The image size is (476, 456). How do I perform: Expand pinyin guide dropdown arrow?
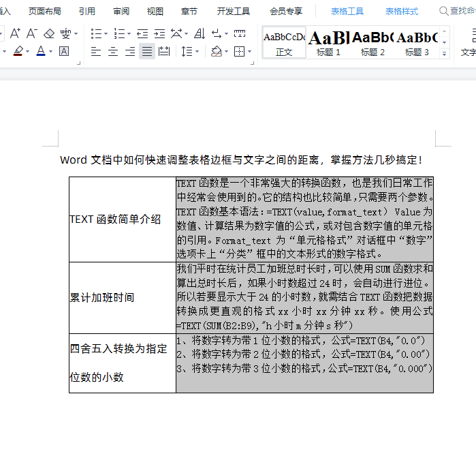point(76,33)
